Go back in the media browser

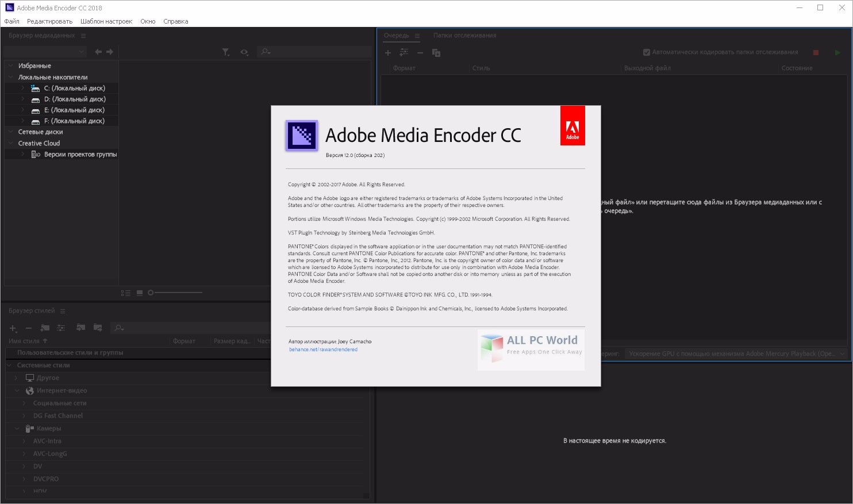[x=98, y=52]
